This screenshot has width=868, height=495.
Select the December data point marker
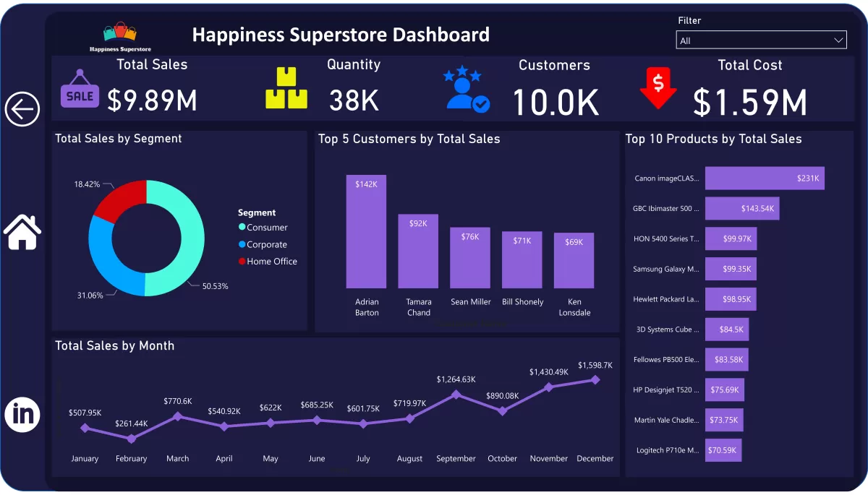[595, 379]
